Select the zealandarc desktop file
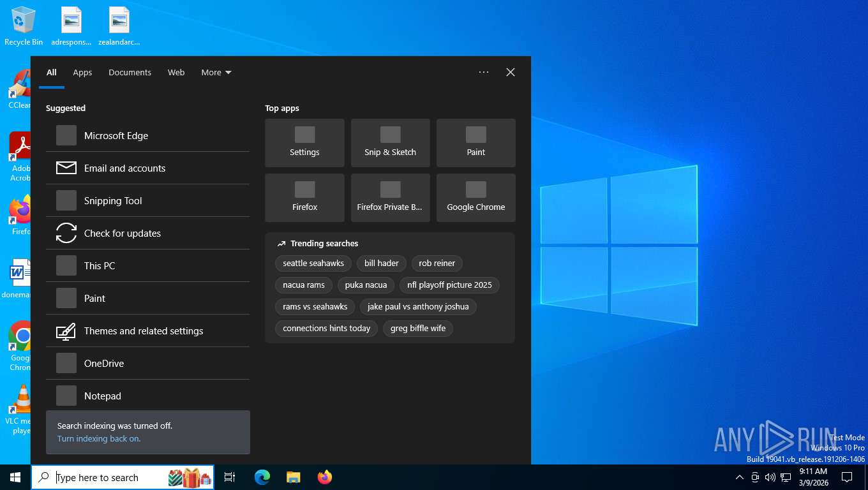 119,26
